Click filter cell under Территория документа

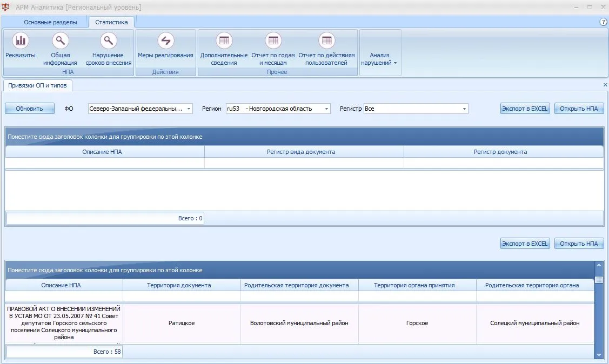[182, 296]
